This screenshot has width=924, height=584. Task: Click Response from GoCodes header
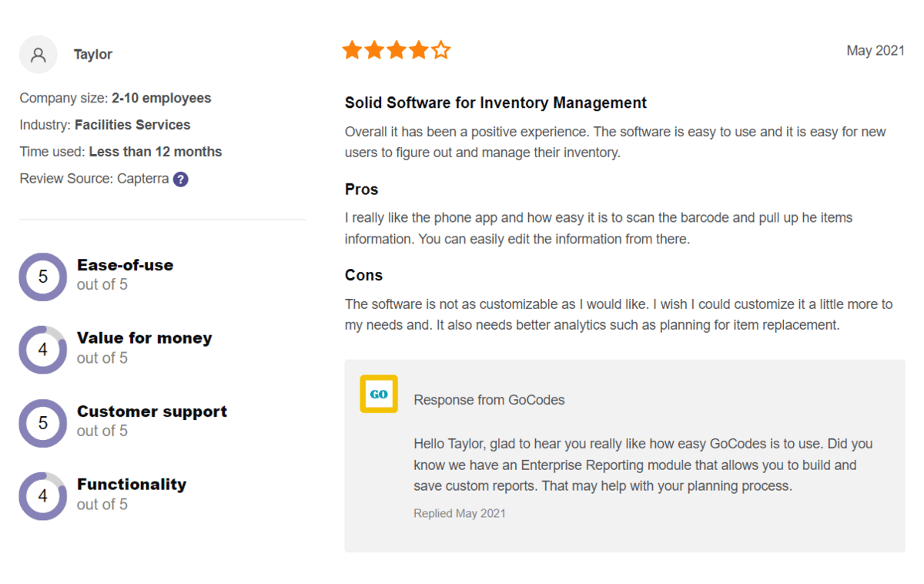[489, 400]
